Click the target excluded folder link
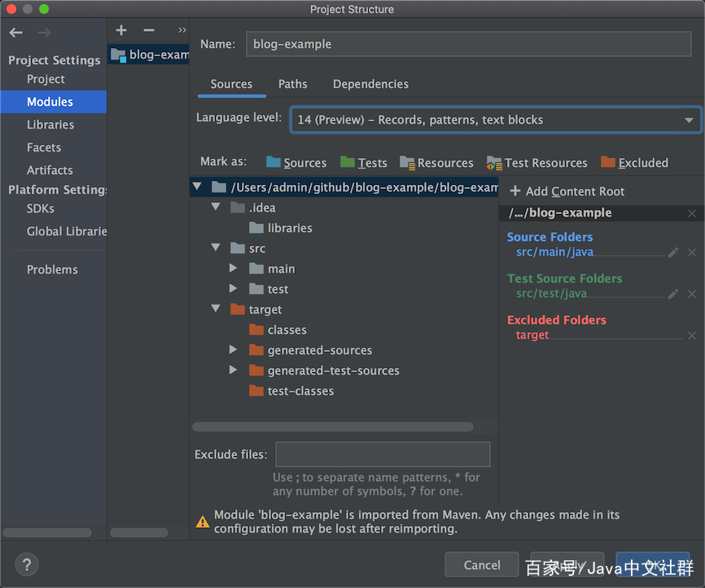The width and height of the screenshot is (705, 588). (x=532, y=336)
